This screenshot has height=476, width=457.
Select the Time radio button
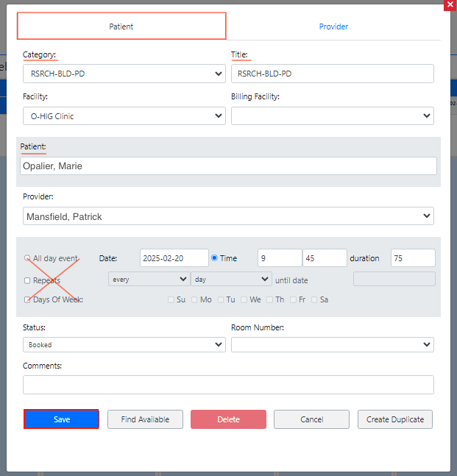215,258
